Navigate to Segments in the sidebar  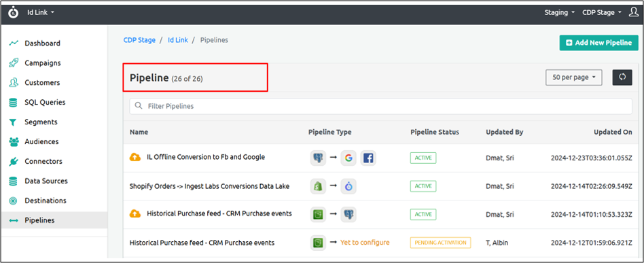[41, 122]
